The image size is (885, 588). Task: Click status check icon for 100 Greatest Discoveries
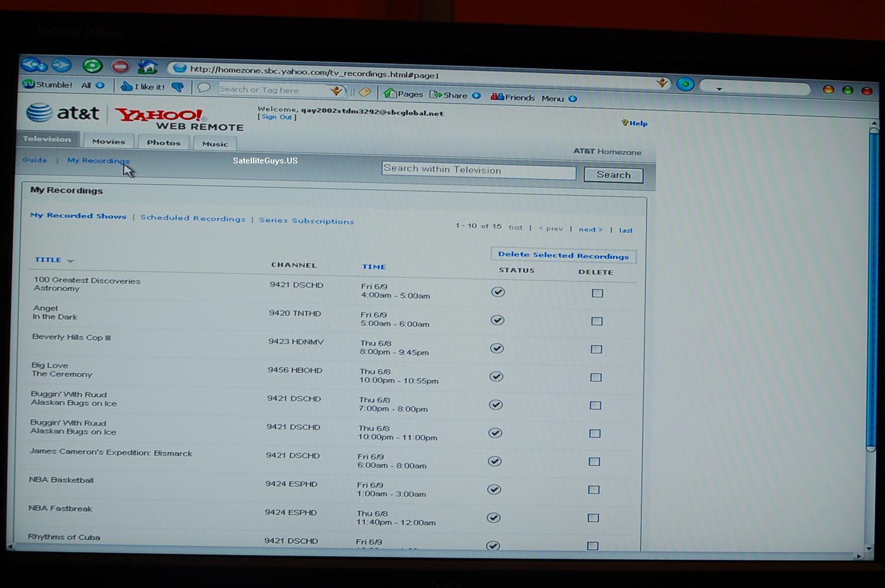[x=498, y=292]
